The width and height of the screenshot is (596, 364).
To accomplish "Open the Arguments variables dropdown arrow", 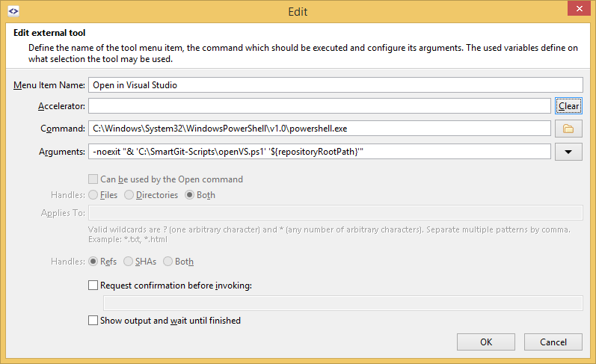I will pyautogui.click(x=568, y=152).
